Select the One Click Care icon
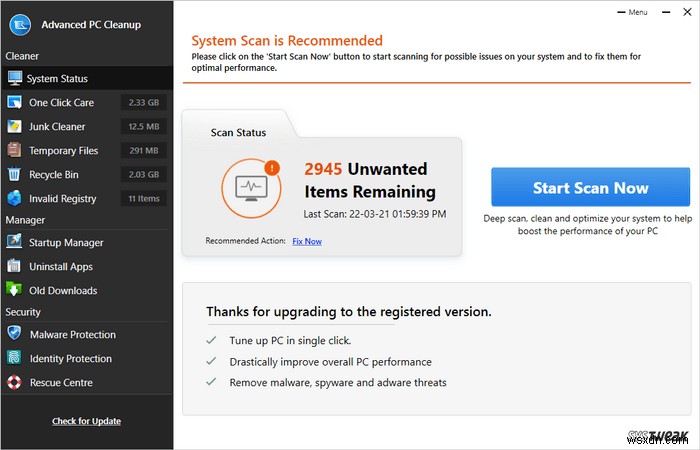 14,102
